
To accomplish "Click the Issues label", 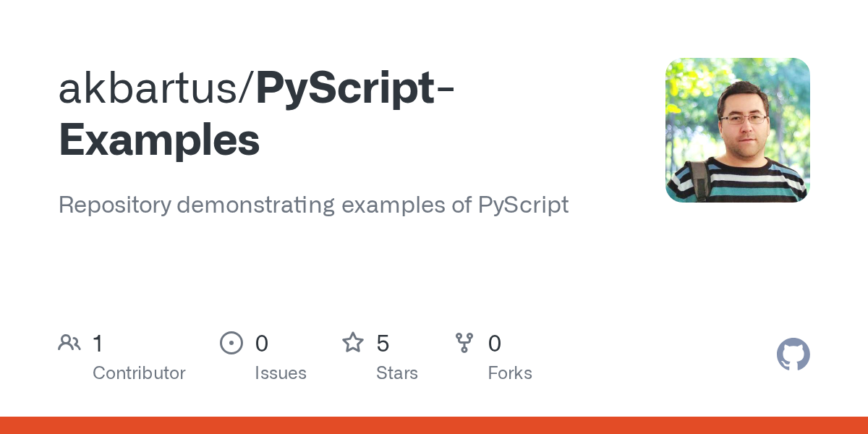I will tap(281, 373).
